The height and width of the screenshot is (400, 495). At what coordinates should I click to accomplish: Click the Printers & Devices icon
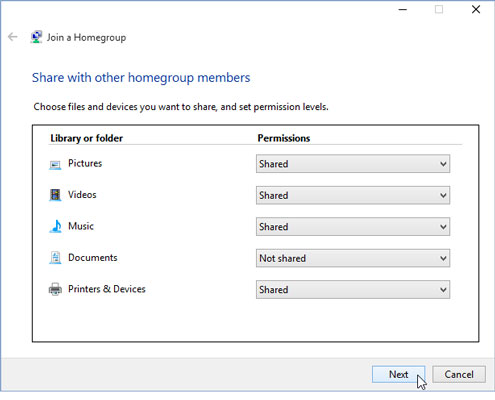(x=55, y=289)
